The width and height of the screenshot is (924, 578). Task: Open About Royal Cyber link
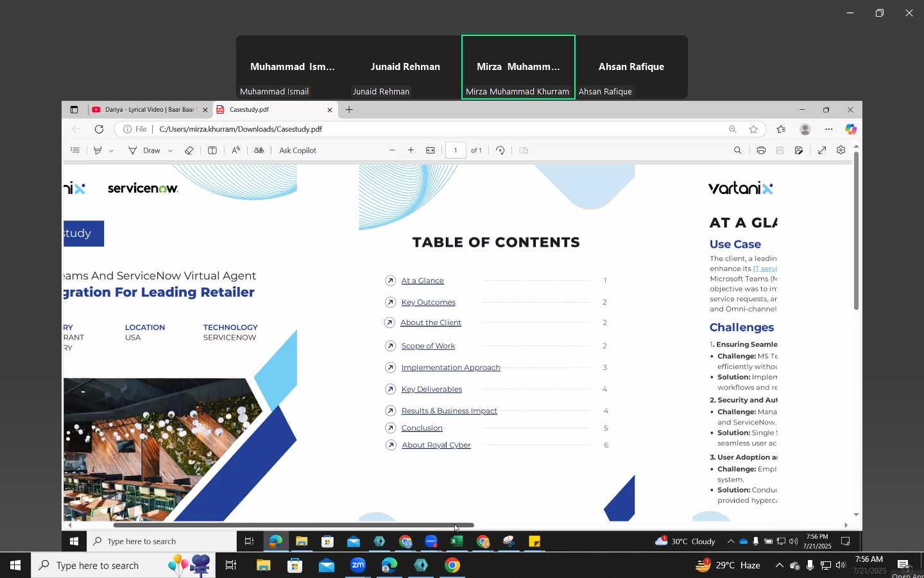point(436,446)
